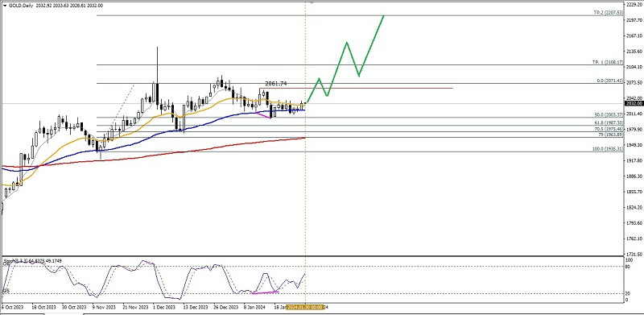
Task: Click 2229.20 on the price scale
Action: (x=634, y=4)
